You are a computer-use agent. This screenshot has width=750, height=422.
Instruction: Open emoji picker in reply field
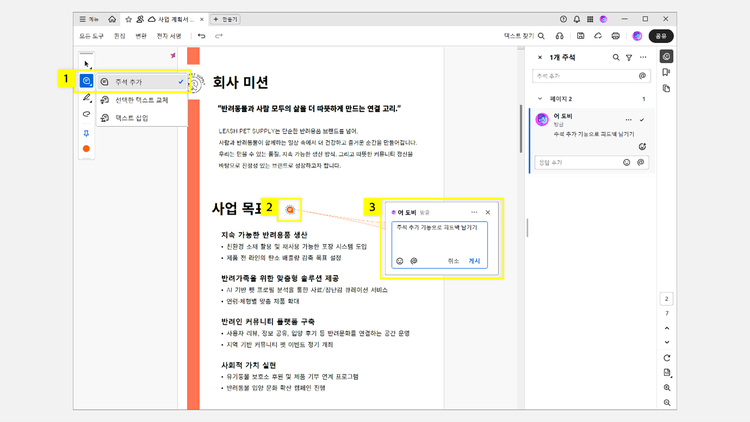(x=627, y=163)
